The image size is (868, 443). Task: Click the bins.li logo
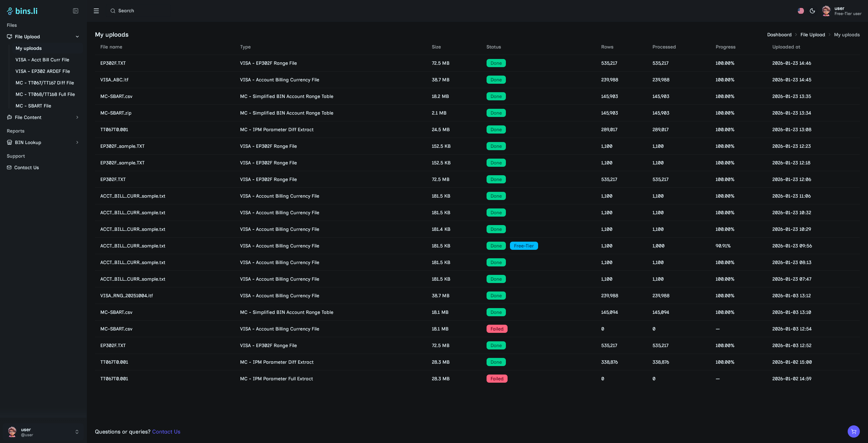click(x=22, y=11)
